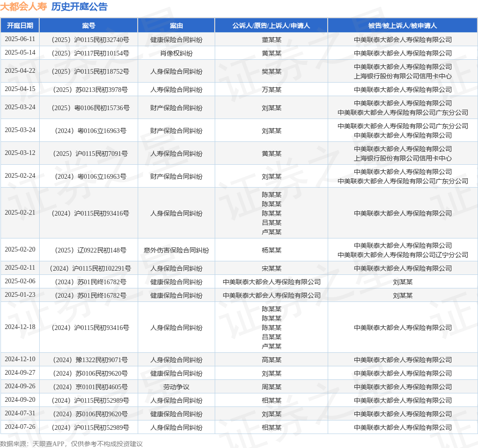Click the 大都会人寿 title text
This screenshot has width=478, height=448.
(x=23, y=7)
